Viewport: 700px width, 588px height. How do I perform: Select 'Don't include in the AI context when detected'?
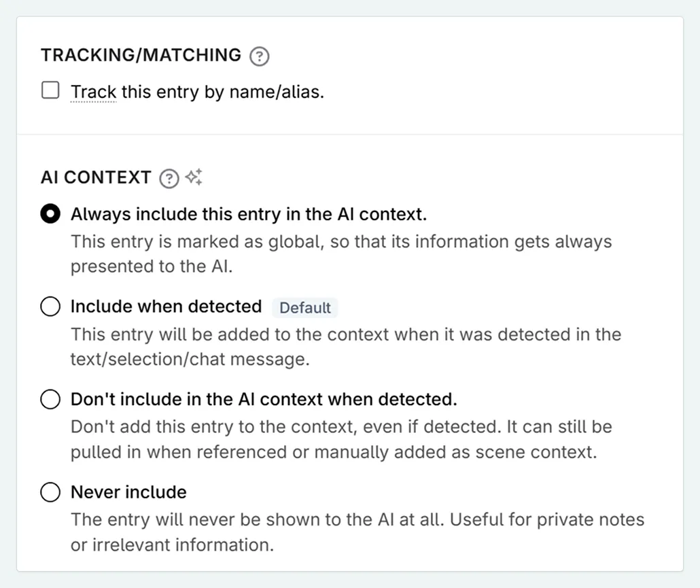(50, 400)
